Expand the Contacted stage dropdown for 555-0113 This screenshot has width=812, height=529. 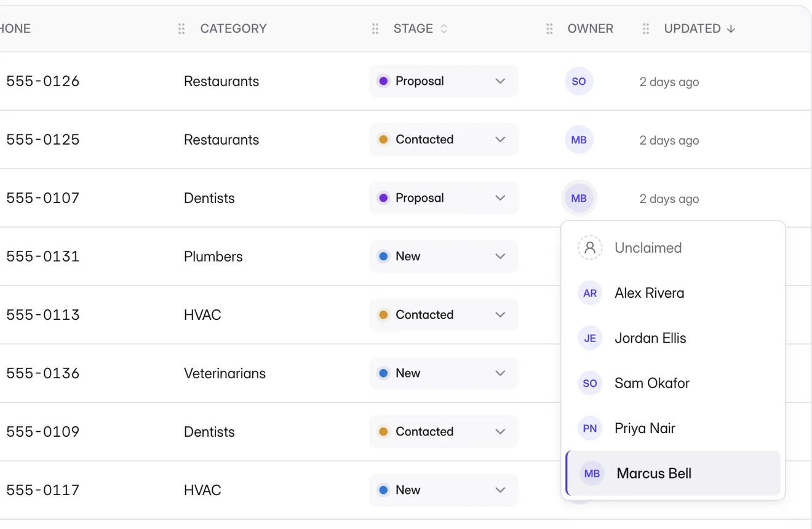[444, 315]
